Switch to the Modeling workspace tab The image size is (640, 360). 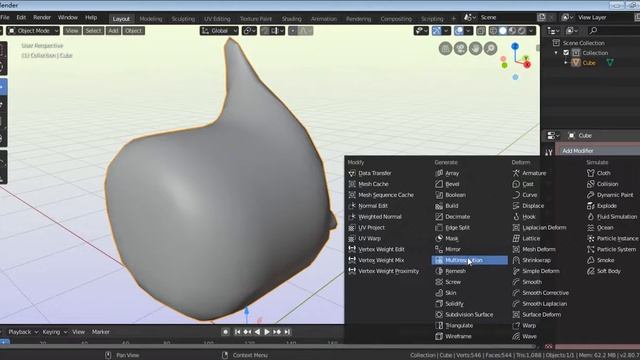151,19
